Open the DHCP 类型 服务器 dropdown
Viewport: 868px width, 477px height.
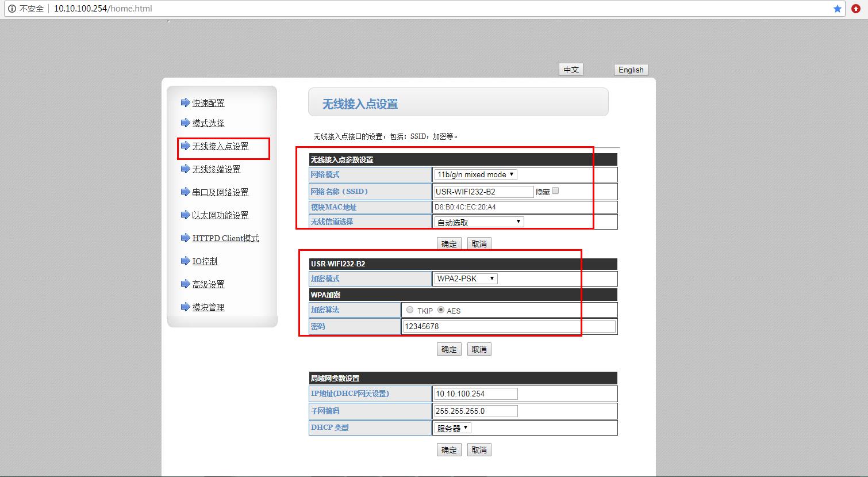click(x=453, y=428)
